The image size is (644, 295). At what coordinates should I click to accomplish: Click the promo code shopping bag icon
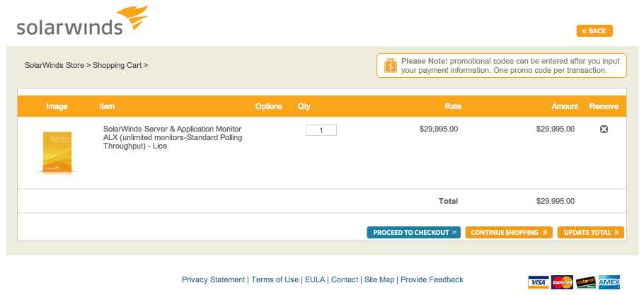click(389, 65)
